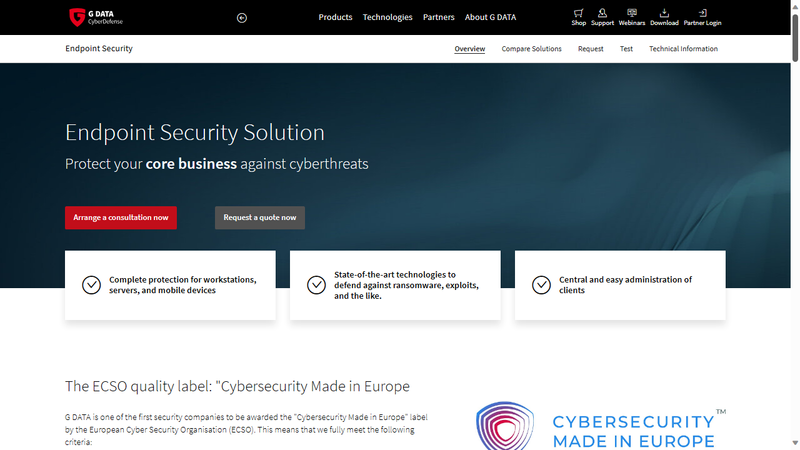Click the circled back arrow icon

click(242, 18)
